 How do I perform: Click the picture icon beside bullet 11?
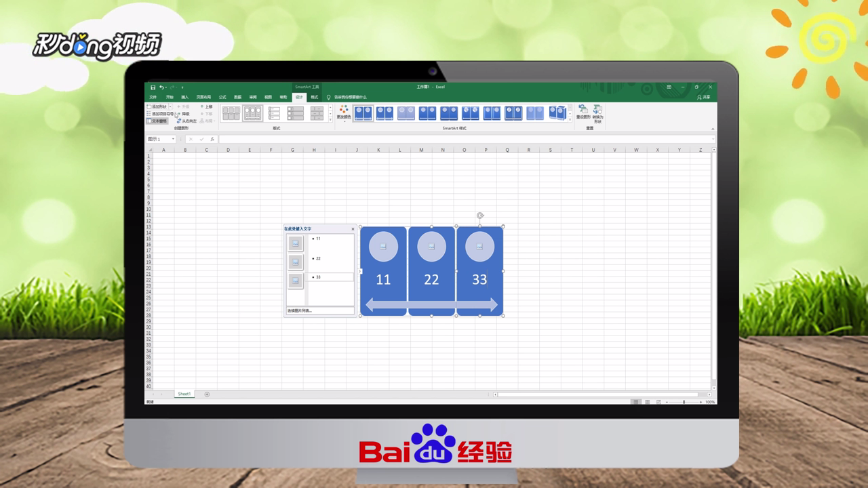click(x=295, y=243)
